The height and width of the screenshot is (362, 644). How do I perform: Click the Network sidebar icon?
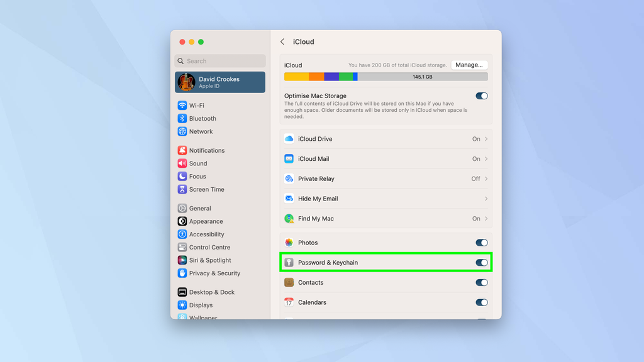(183, 131)
